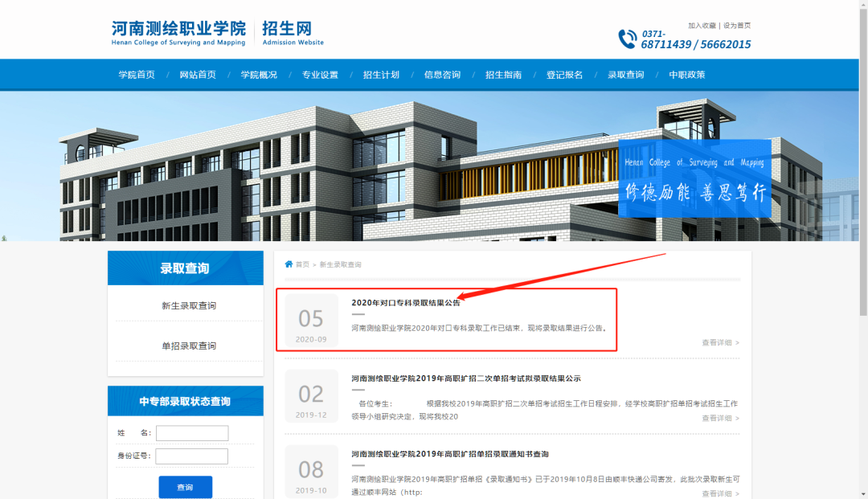This screenshot has height=499, width=868.
Task: Click breadcrumb item 新生录取查询
Action: [341, 264]
